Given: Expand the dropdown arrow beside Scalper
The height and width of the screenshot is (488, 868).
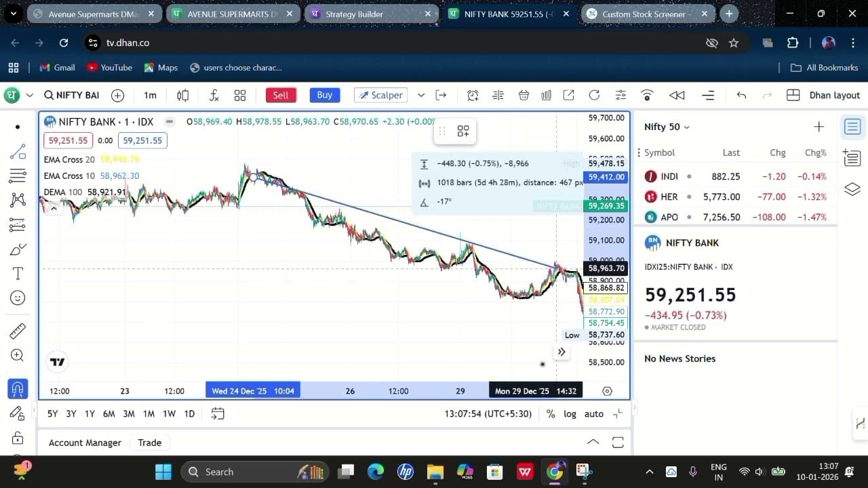Looking at the screenshot, I should pyautogui.click(x=421, y=96).
